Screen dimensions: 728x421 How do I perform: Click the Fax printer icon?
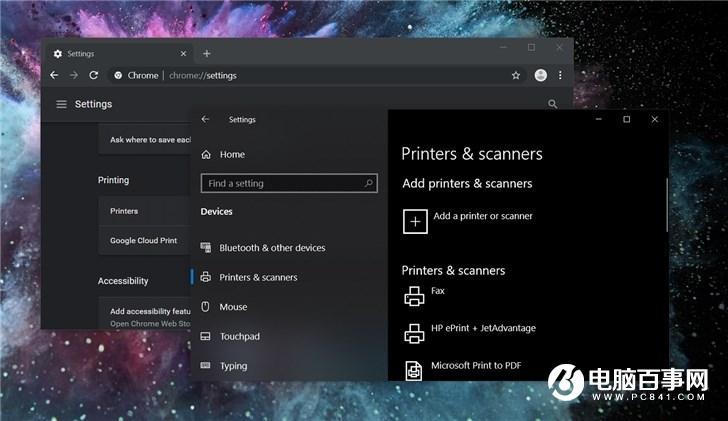point(414,296)
